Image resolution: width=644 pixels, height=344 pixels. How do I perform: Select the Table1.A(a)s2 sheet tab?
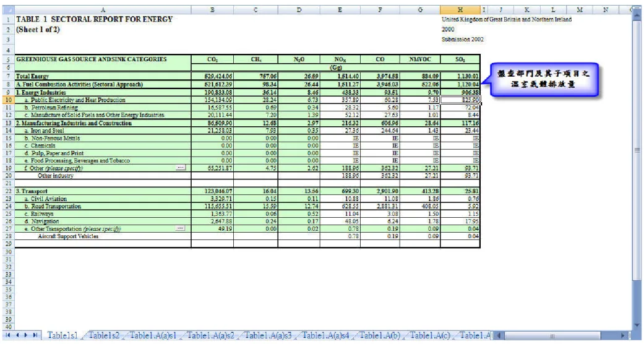210,335
